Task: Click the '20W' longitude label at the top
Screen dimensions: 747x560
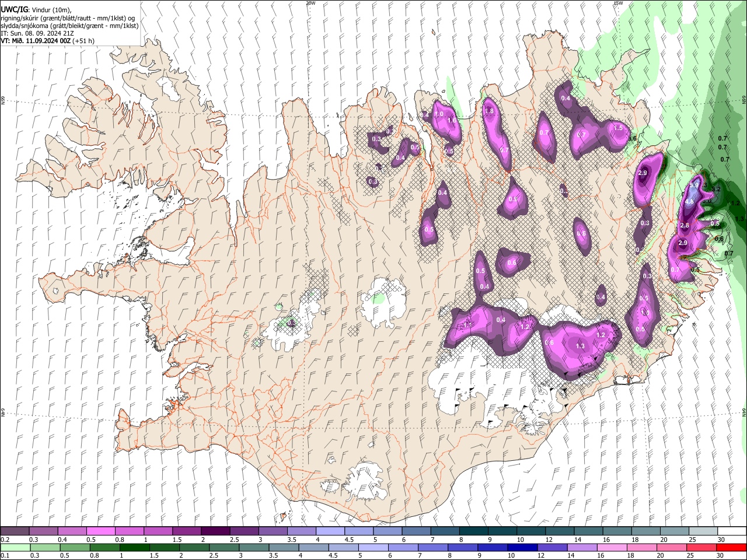Action: [x=310, y=3]
